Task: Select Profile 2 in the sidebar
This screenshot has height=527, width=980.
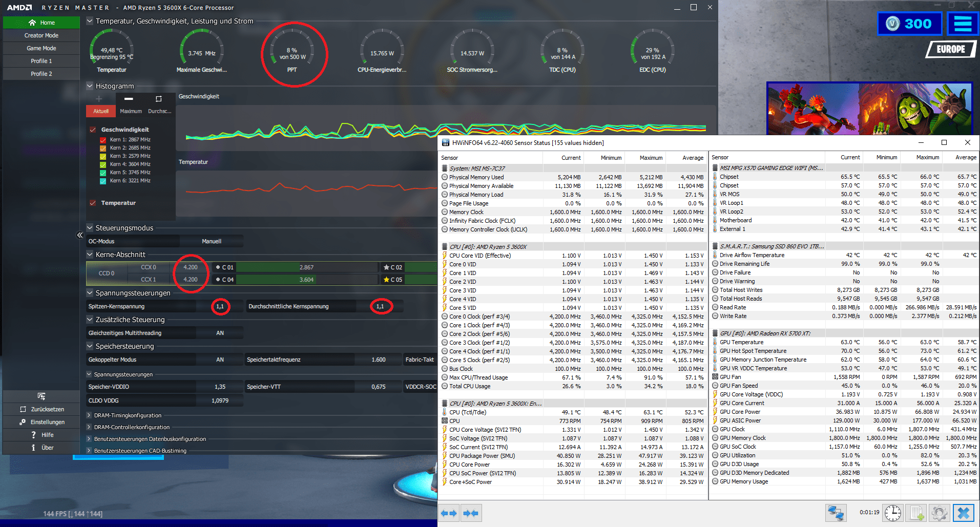Action: [x=41, y=74]
